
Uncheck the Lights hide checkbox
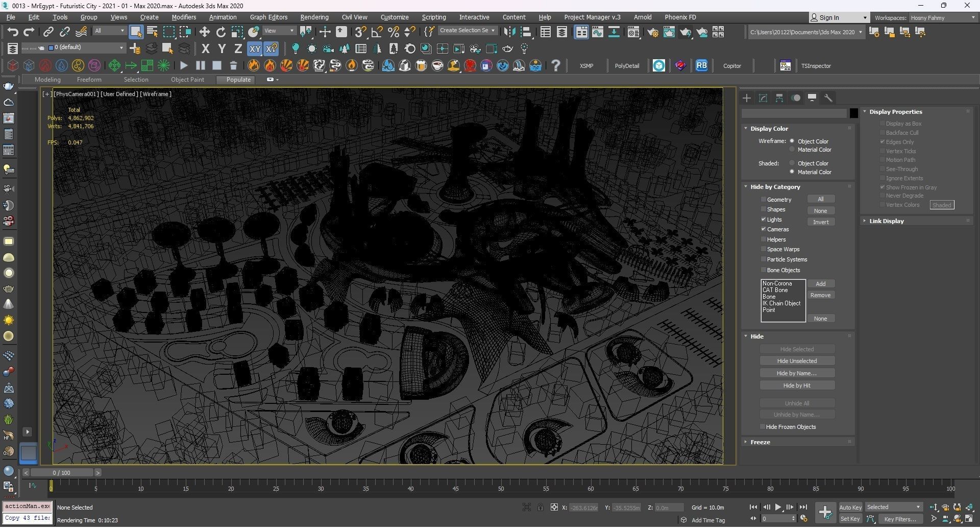764,220
